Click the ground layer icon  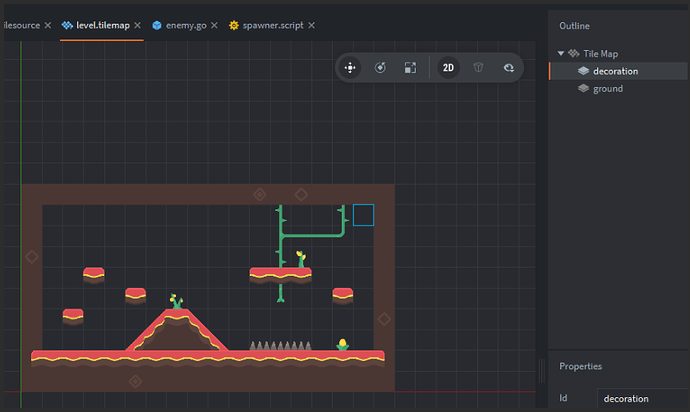pyautogui.click(x=584, y=88)
